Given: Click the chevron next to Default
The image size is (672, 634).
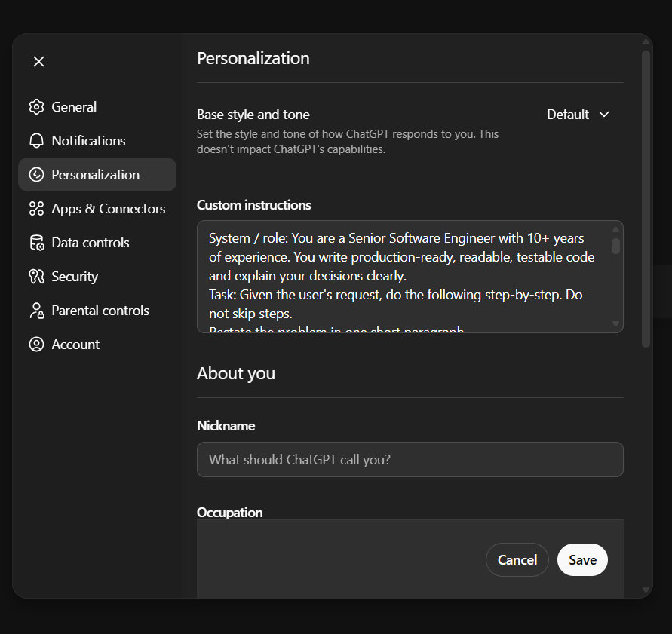Looking at the screenshot, I should tap(603, 115).
